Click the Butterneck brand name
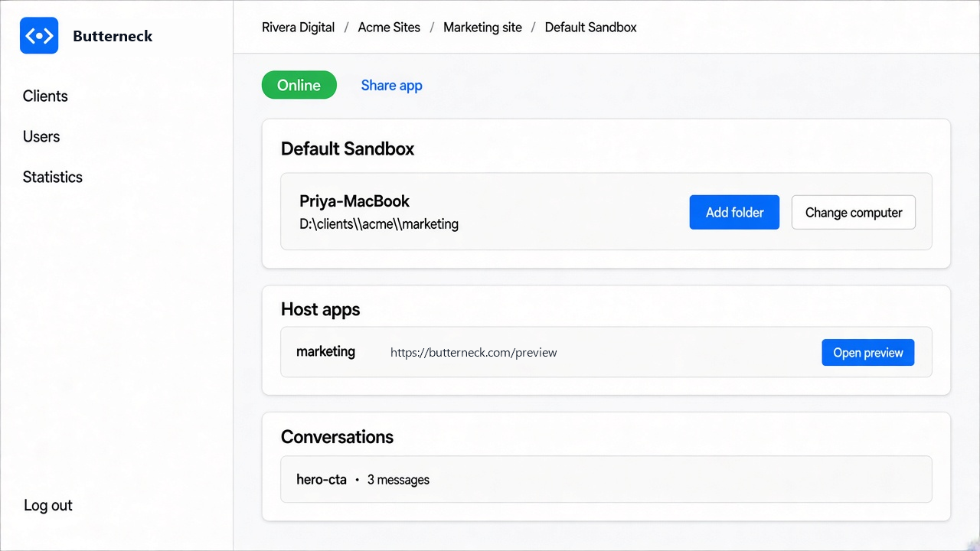The width and height of the screenshot is (980, 551). (x=113, y=36)
